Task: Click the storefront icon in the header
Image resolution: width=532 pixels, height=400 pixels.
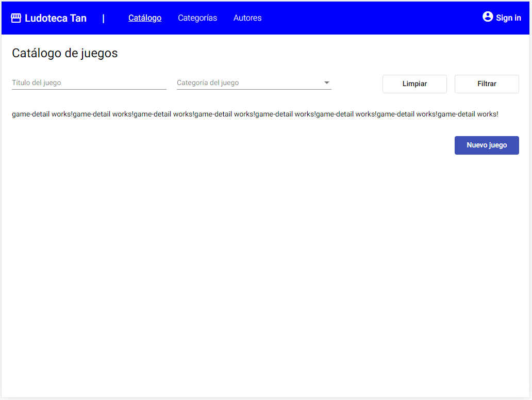Action: pos(16,17)
